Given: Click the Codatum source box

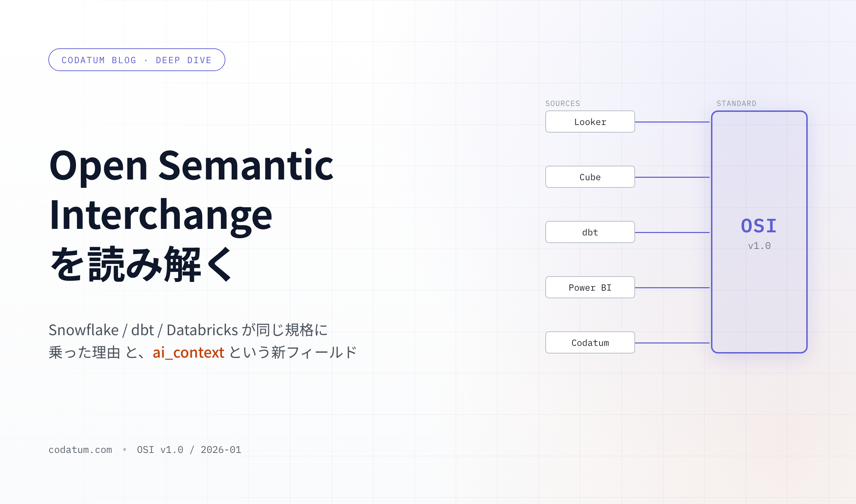Looking at the screenshot, I should tap(590, 342).
